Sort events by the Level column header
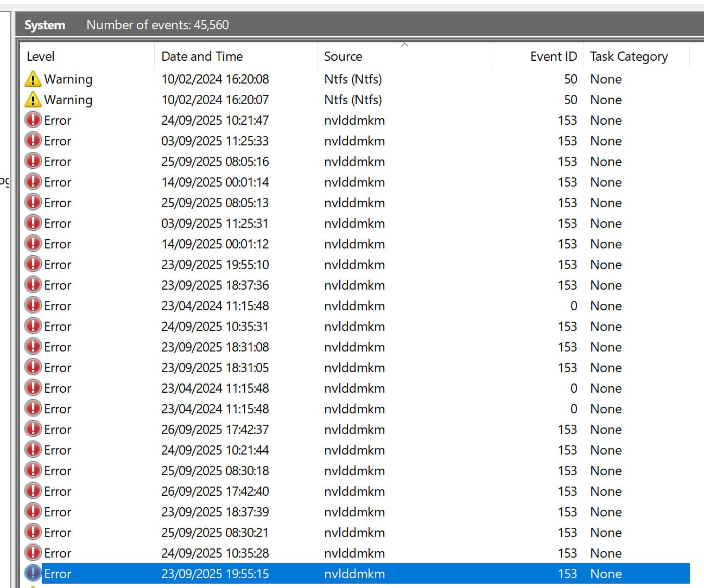 pos(41,56)
